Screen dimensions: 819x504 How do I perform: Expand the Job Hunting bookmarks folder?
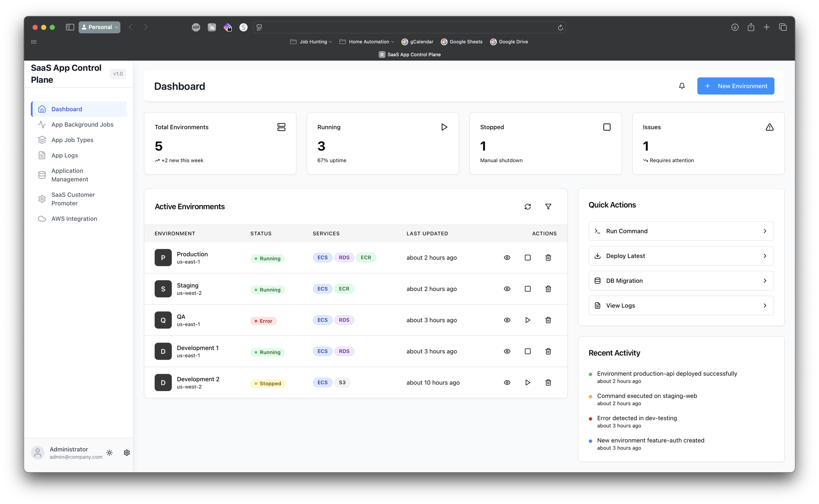(311, 42)
